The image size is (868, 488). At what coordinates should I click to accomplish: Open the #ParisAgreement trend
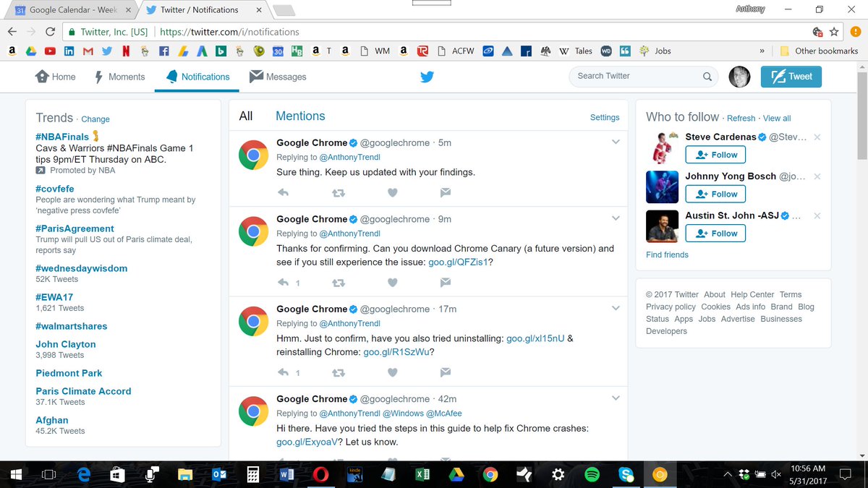[x=75, y=228]
